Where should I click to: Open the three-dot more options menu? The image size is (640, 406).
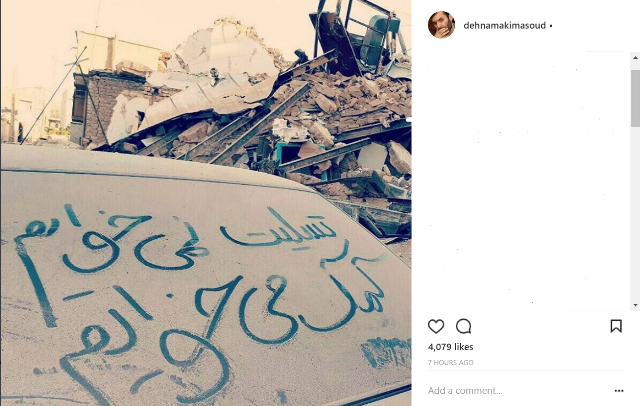619,391
